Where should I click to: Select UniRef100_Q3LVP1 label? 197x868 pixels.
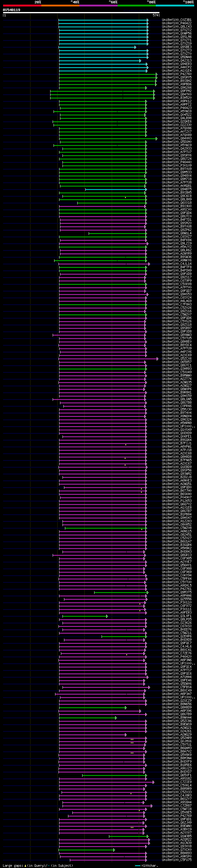[177, 616]
